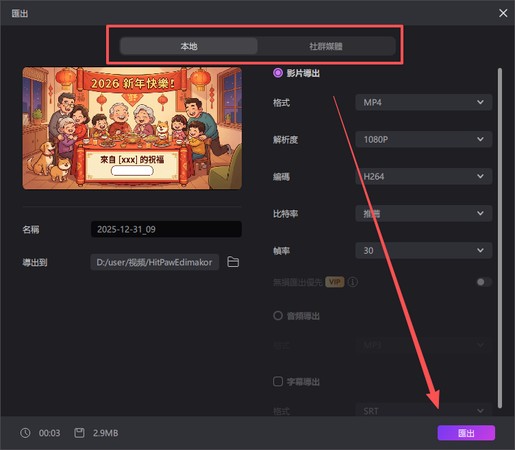Viewport: 515px width, 450px height.
Task: Open the subtitle format SRT dropdown
Action: [x=423, y=410]
